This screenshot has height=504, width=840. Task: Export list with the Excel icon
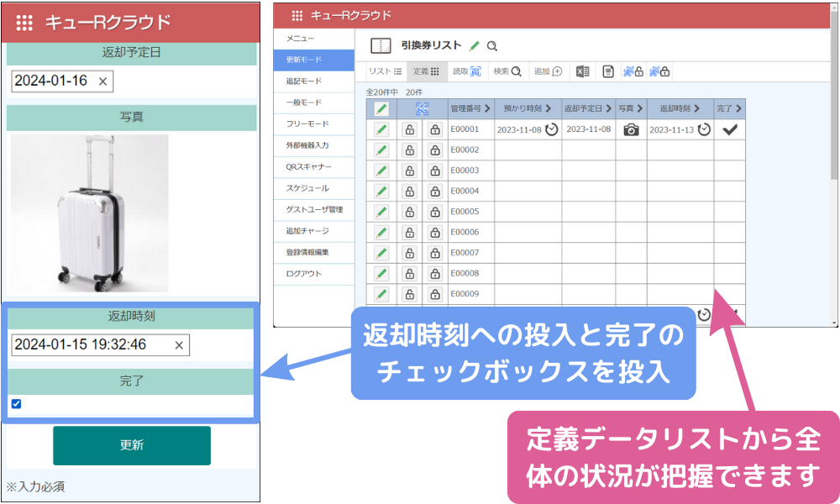pyautogui.click(x=582, y=71)
